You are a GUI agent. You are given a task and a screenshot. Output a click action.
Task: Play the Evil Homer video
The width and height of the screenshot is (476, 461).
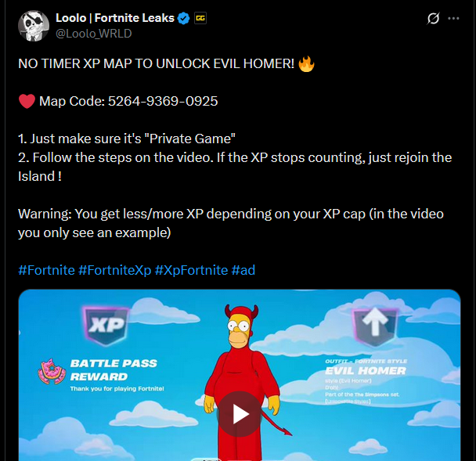coord(240,414)
